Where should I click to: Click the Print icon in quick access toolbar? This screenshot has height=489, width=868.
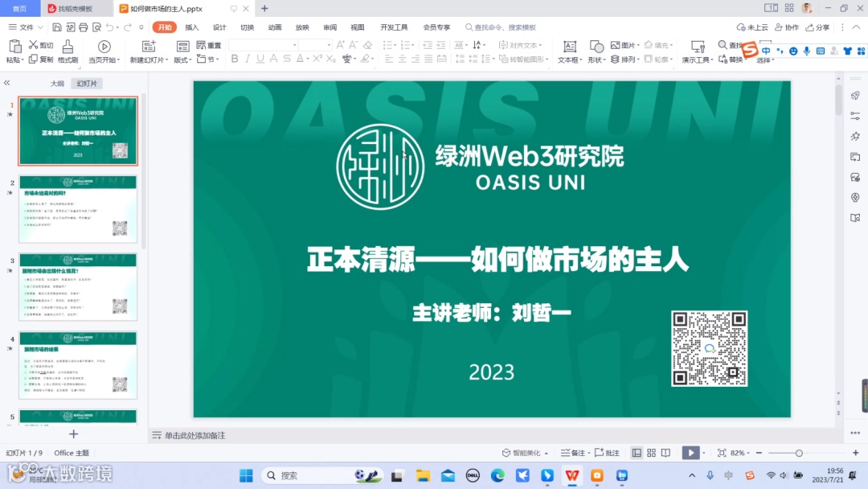point(83,27)
